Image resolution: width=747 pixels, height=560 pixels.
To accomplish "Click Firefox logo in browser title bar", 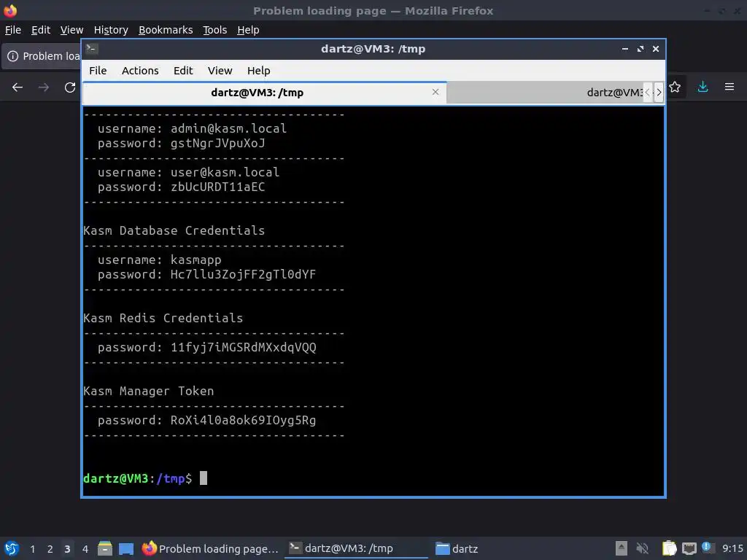I will (x=10, y=10).
